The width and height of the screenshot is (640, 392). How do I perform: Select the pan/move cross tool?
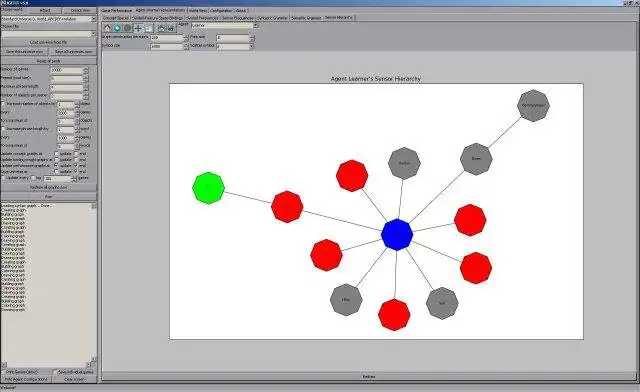pyautogui.click(x=138, y=28)
